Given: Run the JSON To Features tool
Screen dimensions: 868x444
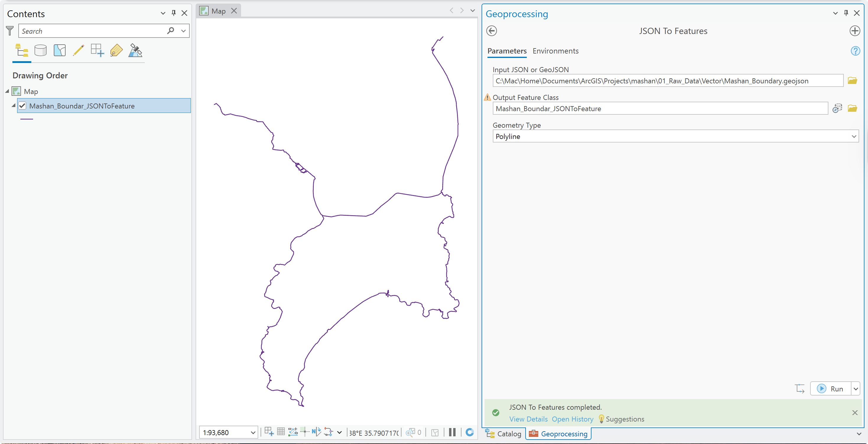Looking at the screenshot, I should 830,389.
